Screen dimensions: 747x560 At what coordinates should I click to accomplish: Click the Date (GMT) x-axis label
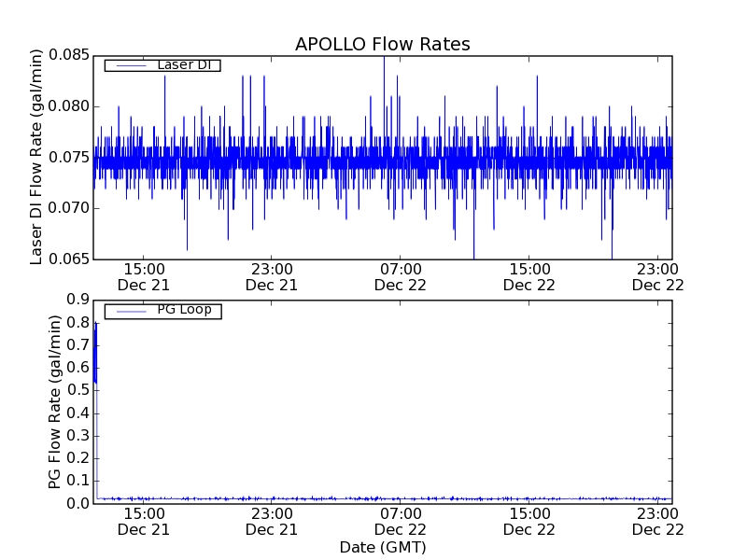pyautogui.click(x=383, y=547)
